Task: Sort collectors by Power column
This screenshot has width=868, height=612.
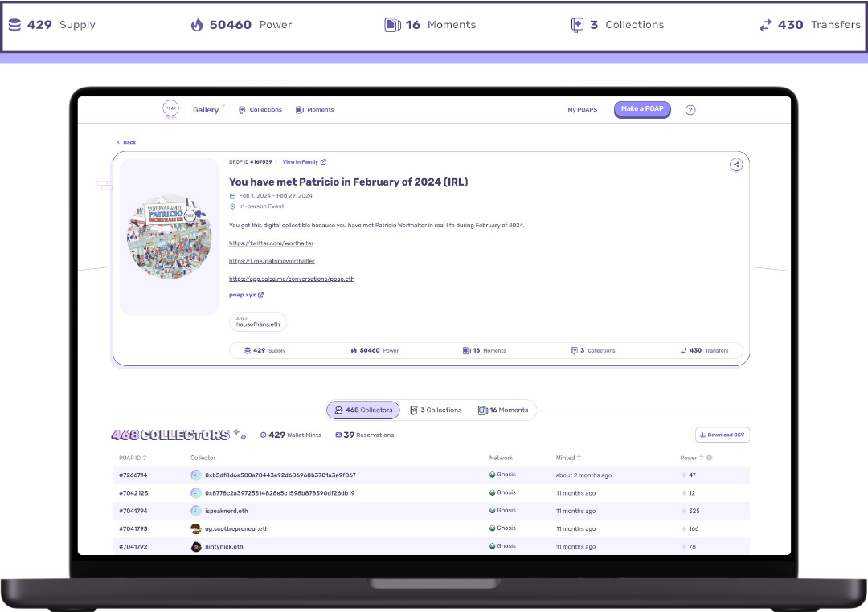Action: pyautogui.click(x=691, y=458)
